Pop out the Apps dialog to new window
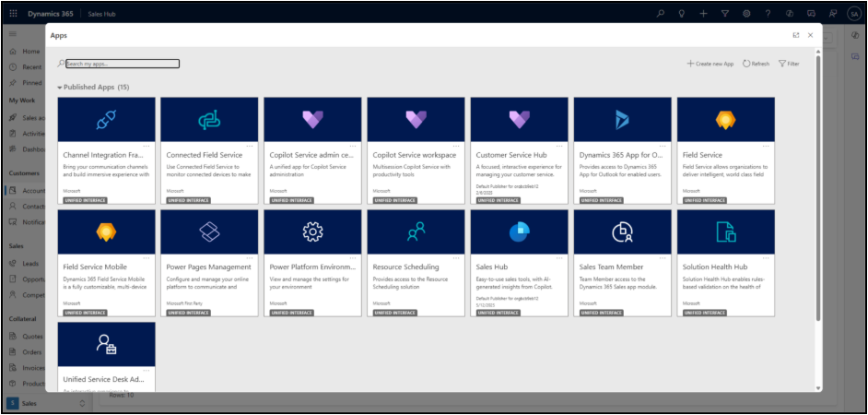868x415 pixels. point(795,35)
